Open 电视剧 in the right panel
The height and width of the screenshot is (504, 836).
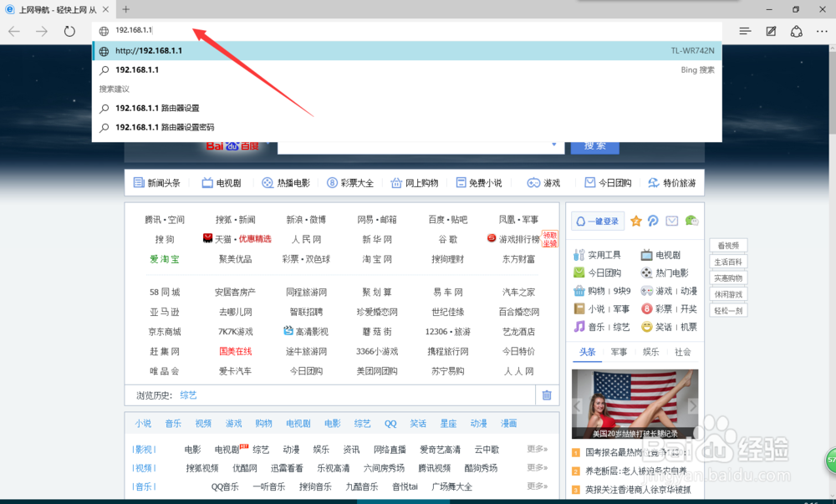pos(660,255)
